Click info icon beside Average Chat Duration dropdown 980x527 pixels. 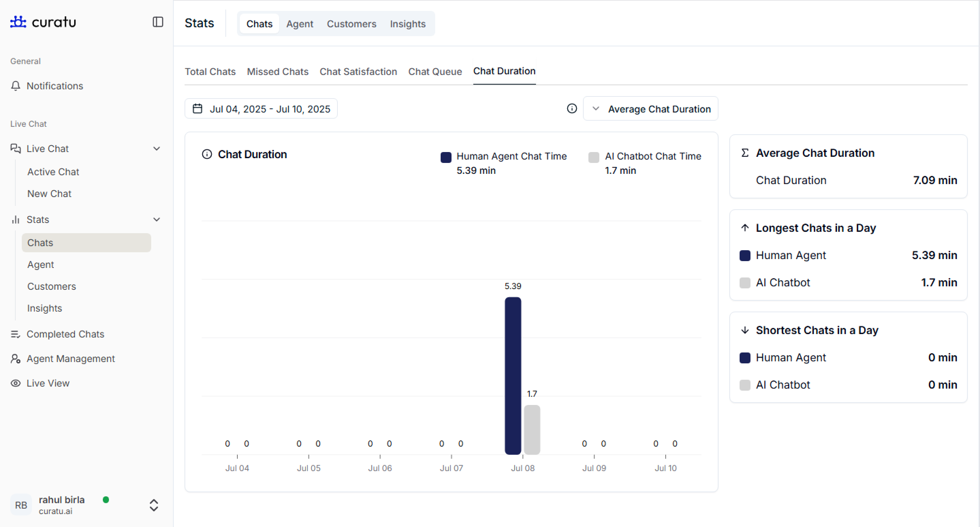[x=571, y=109]
